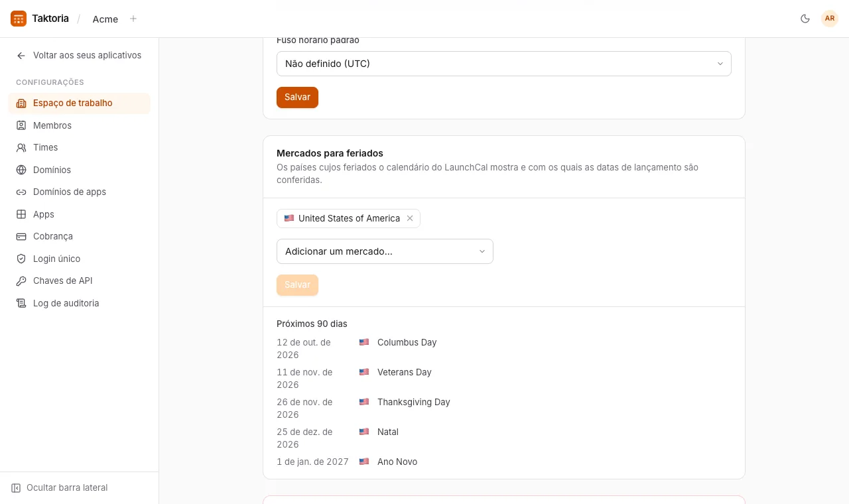Image resolution: width=849 pixels, height=504 pixels.
Task: Click the Log de auditoria scroll icon
Action: pos(21,303)
